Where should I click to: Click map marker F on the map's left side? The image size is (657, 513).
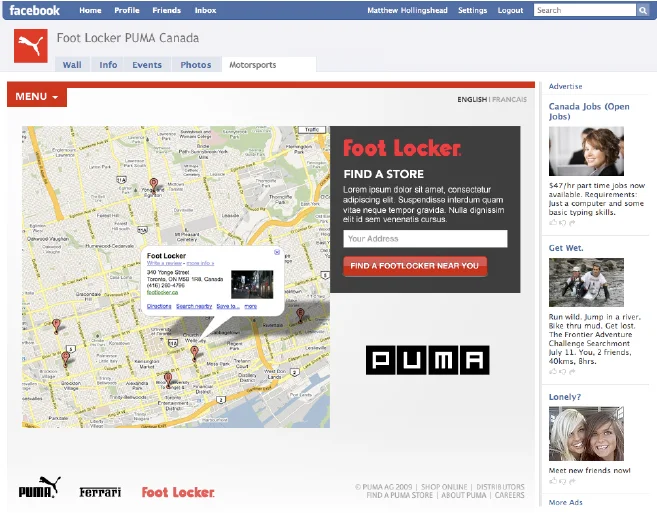(x=56, y=326)
